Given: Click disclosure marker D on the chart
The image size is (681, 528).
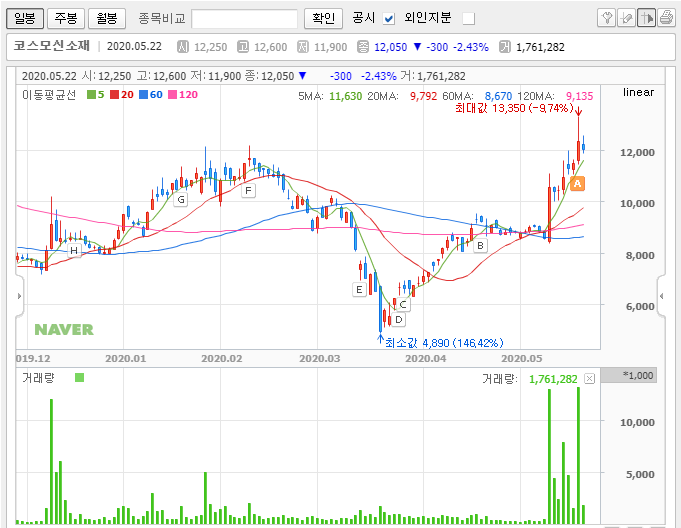Looking at the screenshot, I should click(x=399, y=320).
